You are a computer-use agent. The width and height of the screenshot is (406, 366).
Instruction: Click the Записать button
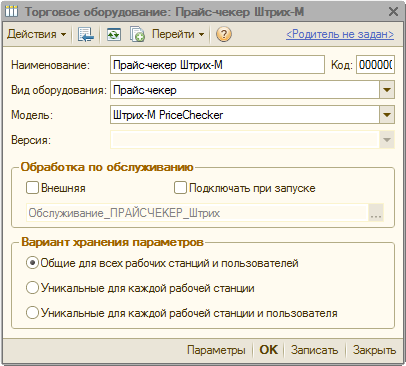point(314,350)
